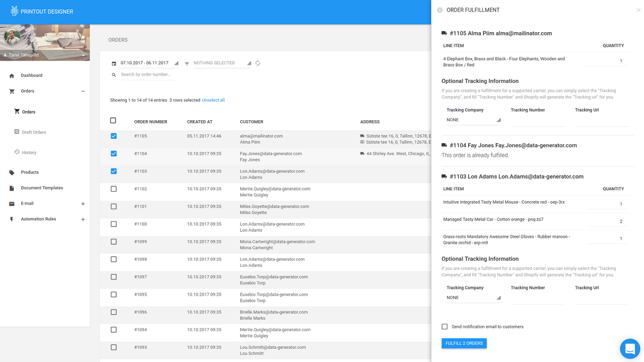Click the History clock icon

coord(17,152)
